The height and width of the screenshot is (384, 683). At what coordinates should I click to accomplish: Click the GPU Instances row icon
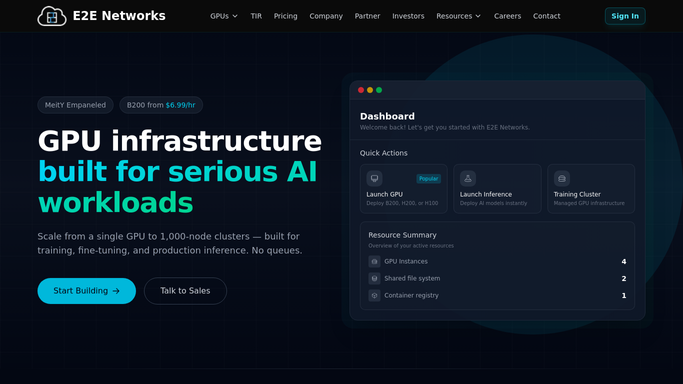374,261
